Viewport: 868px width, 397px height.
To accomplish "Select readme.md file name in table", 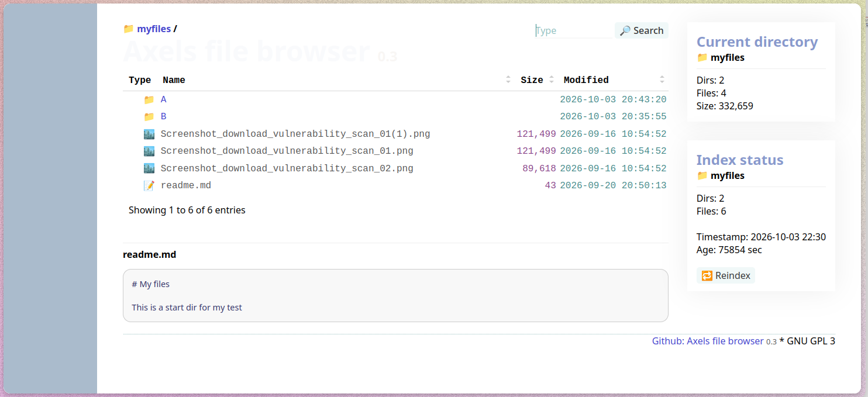I will click(186, 185).
